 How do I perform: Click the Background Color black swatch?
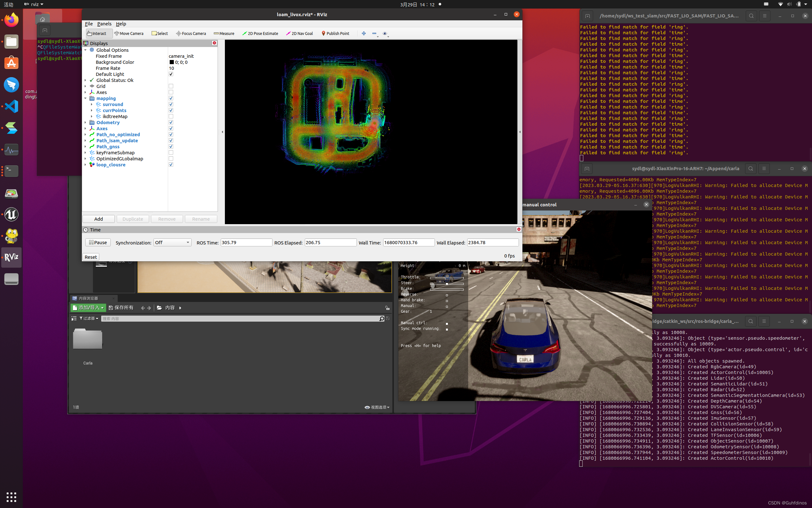coord(172,62)
